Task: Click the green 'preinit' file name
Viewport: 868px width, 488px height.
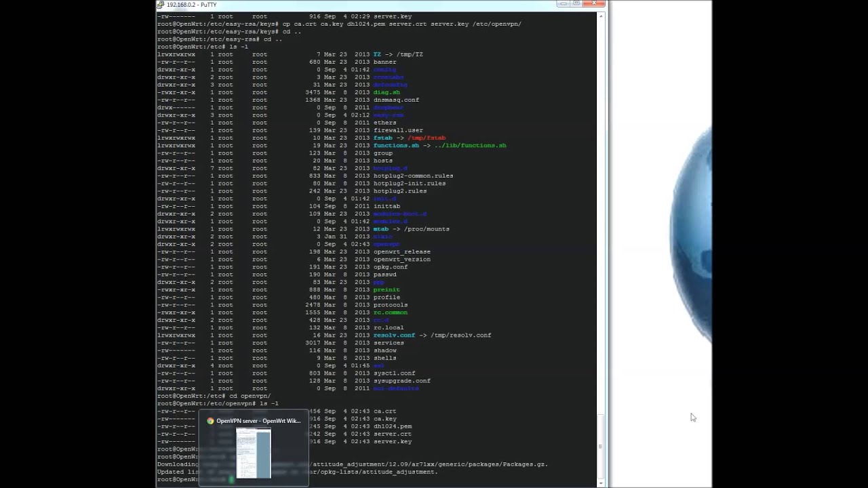Action: 387,289
